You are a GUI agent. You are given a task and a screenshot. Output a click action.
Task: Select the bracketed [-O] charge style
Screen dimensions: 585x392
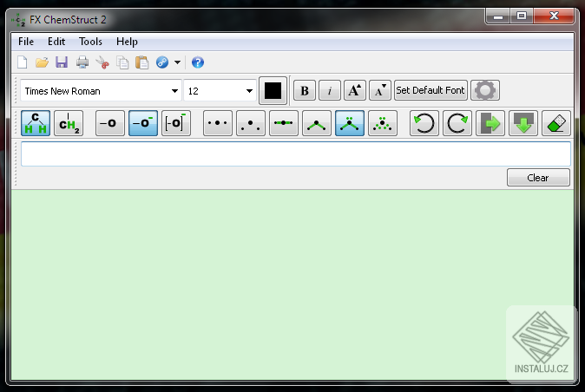pos(175,123)
